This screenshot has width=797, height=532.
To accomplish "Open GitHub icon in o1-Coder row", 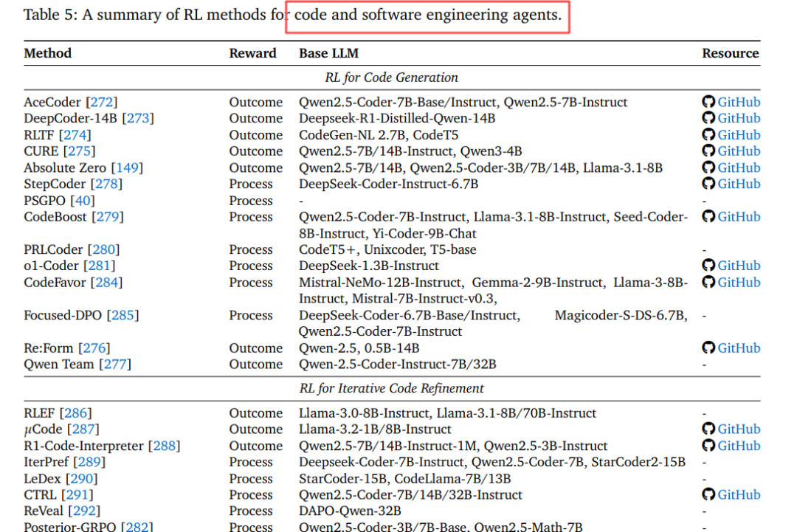I will [x=708, y=265].
